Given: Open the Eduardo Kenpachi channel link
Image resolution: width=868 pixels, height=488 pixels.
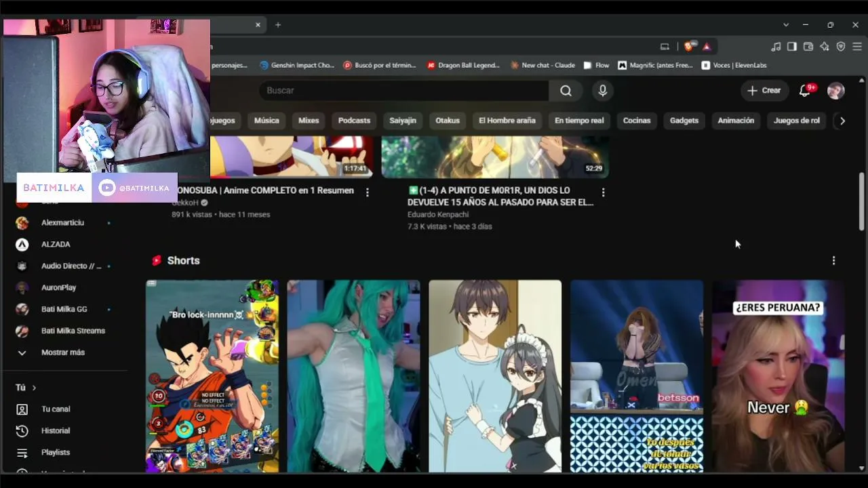Looking at the screenshot, I should 437,214.
